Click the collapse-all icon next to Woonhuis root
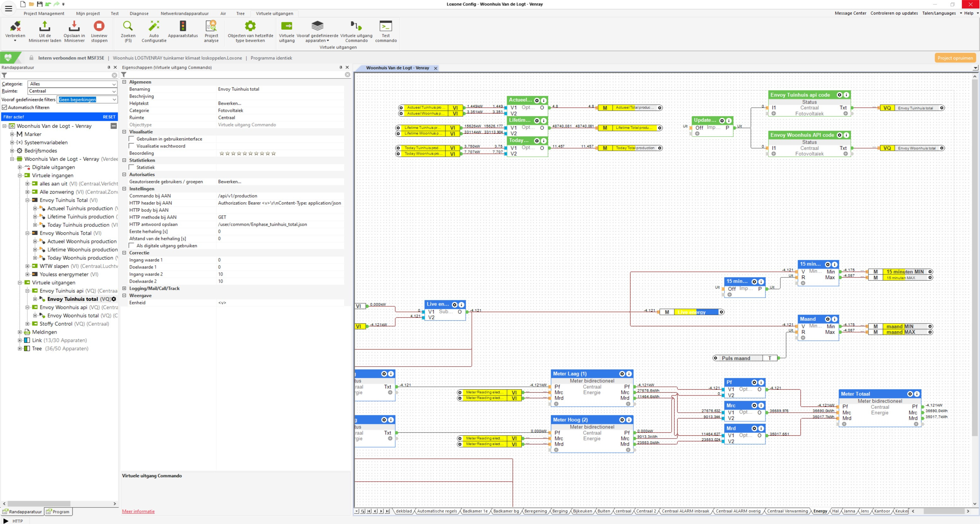The image size is (980, 524). tap(114, 126)
